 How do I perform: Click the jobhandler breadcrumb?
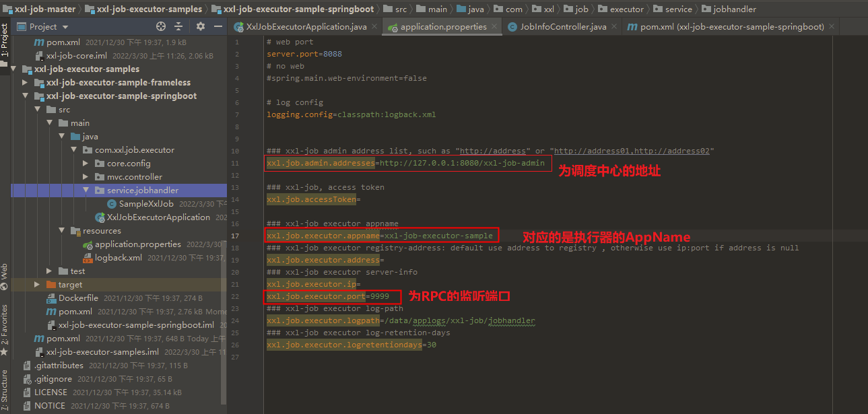click(x=729, y=9)
